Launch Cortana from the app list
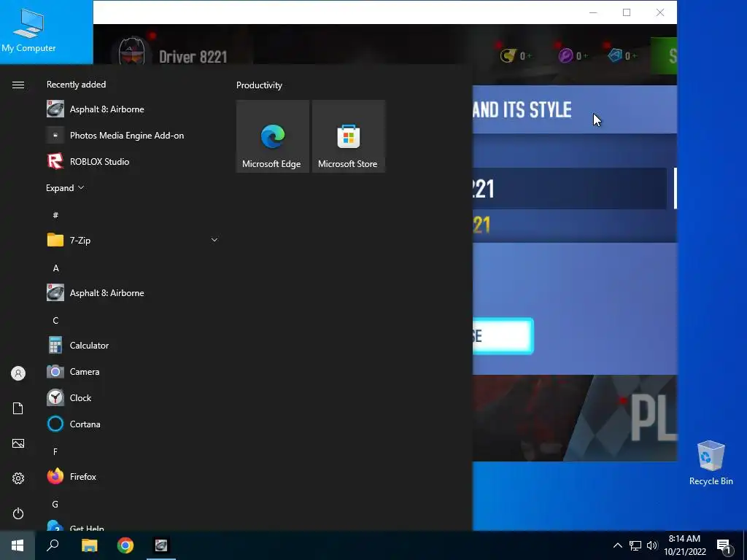 point(133,424)
